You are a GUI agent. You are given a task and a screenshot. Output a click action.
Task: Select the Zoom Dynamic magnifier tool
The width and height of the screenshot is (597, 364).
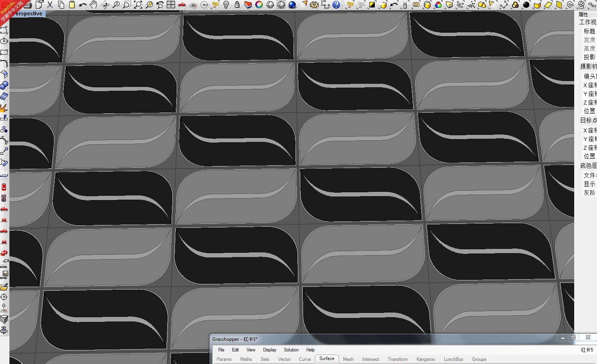click(x=116, y=5)
